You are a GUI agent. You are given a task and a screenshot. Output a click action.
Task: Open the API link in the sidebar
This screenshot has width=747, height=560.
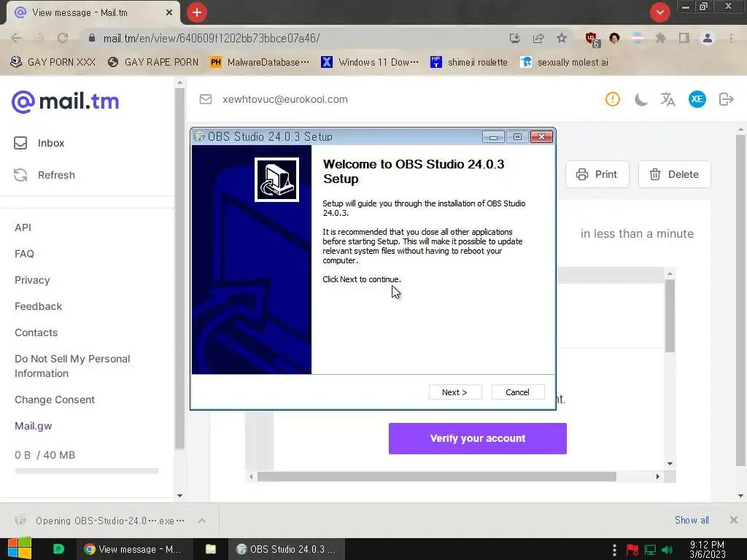coord(23,227)
